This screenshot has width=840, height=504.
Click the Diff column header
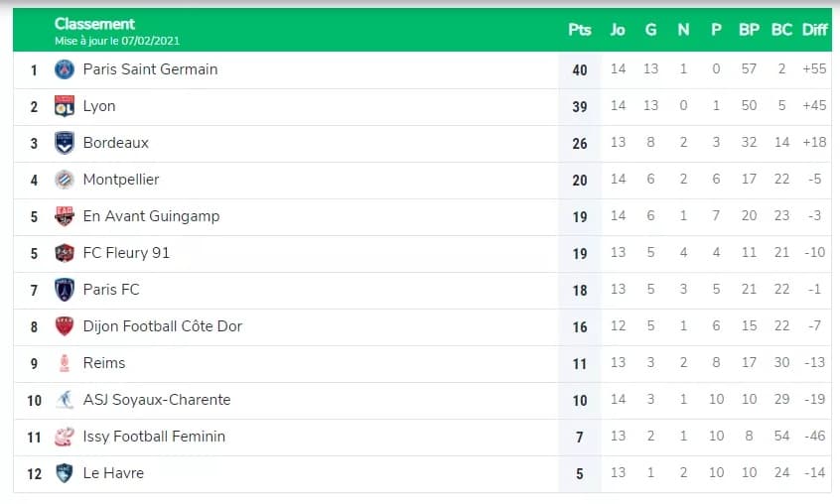[815, 30]
